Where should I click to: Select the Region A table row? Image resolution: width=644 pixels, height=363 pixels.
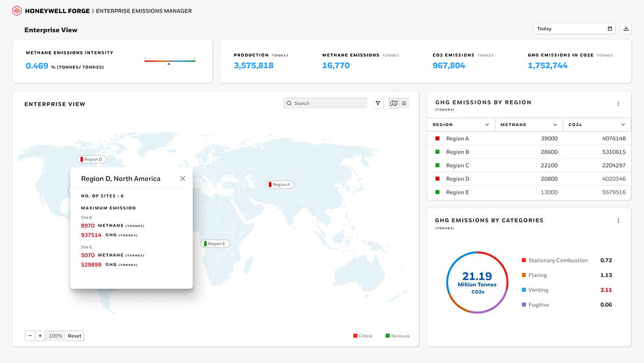[x=529, y=139]
